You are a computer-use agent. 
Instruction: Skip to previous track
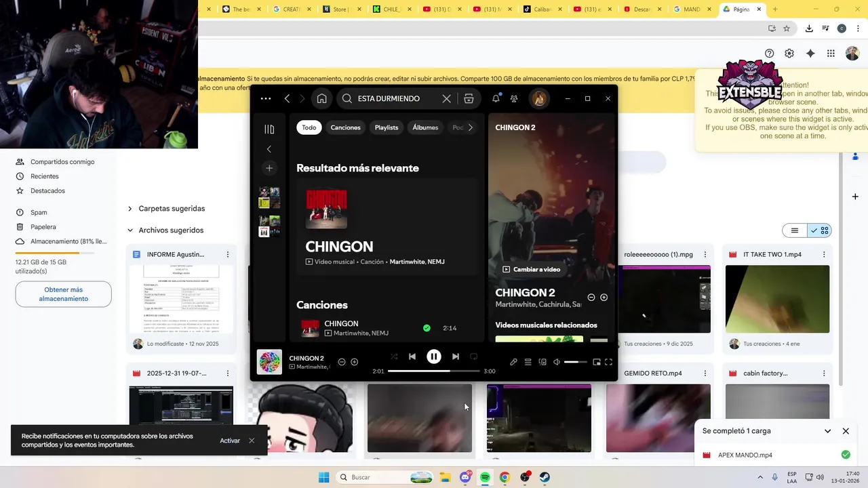point(412,357)
